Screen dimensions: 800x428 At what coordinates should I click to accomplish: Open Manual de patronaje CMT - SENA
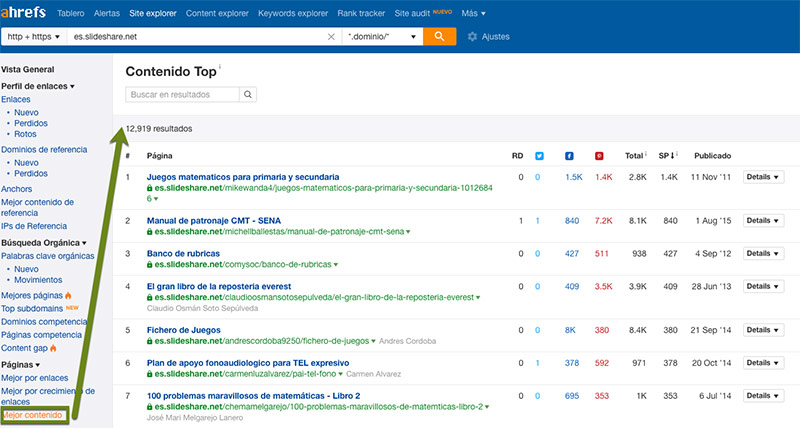214,221
